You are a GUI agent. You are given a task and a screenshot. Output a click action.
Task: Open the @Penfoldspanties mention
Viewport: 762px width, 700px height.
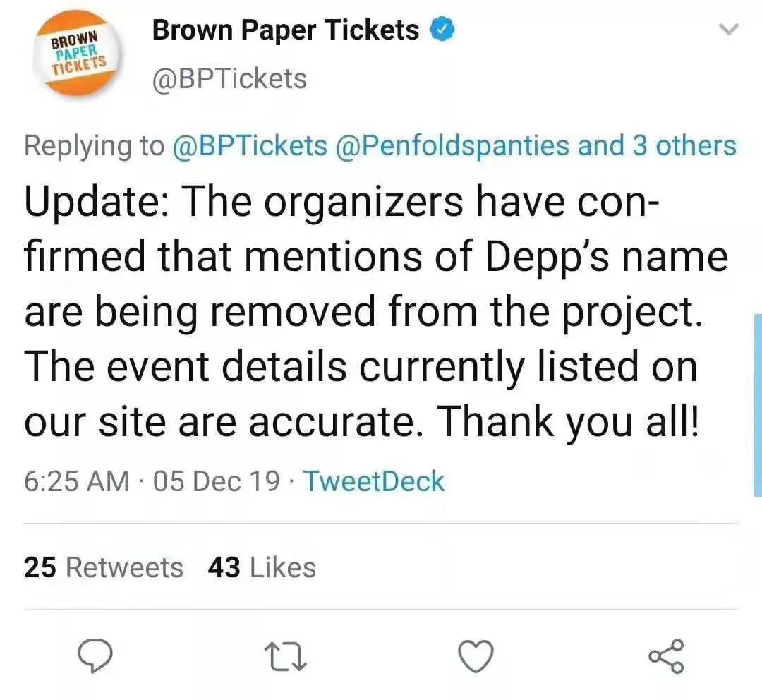[x=452, y=146]
